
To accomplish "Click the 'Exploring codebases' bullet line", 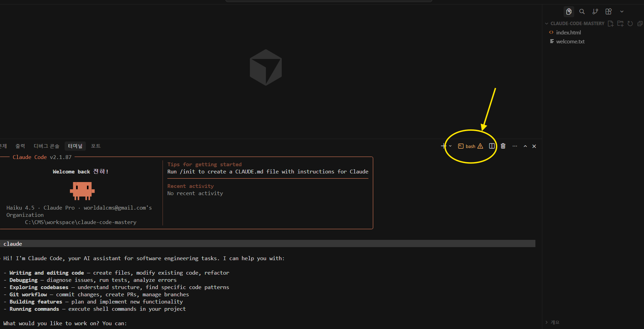I will 116,287.
